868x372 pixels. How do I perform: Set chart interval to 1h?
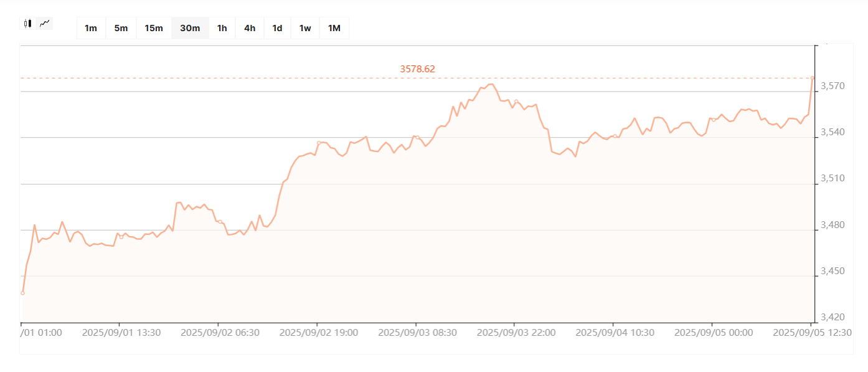tap(222, 28)
